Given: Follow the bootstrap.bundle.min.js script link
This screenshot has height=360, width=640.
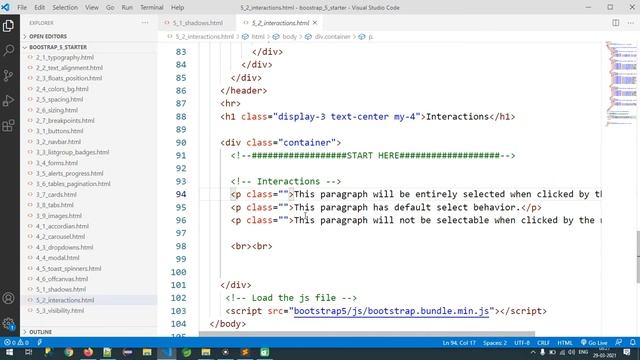Looking at the screenshot, I should click(x=391, y=311).
